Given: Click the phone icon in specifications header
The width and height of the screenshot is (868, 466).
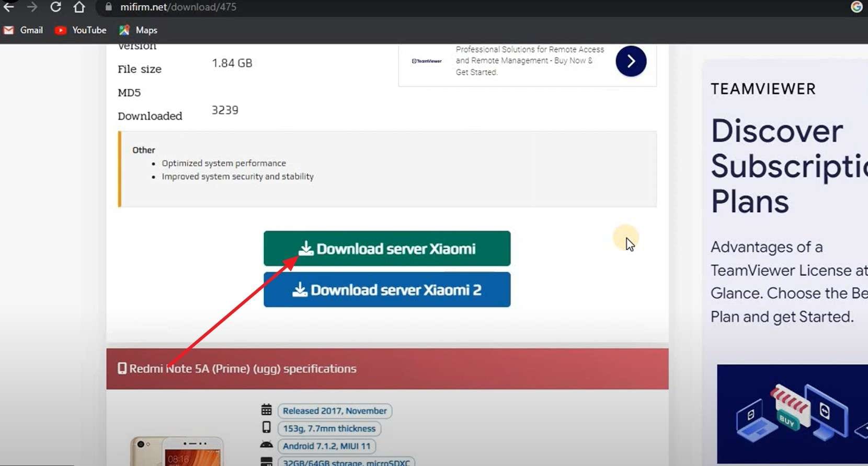Looking at the screenshot, I should tap(122, 369).
